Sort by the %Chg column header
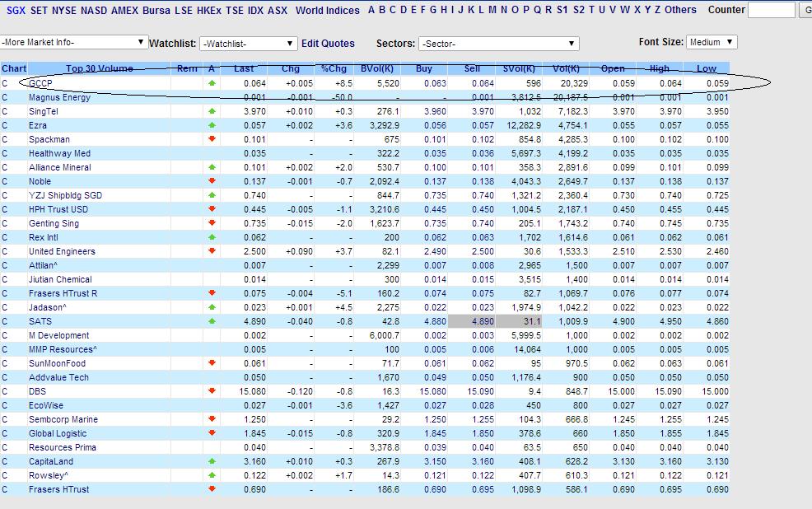Viewport: 812px width, 509px height. [x=334, y=68]
